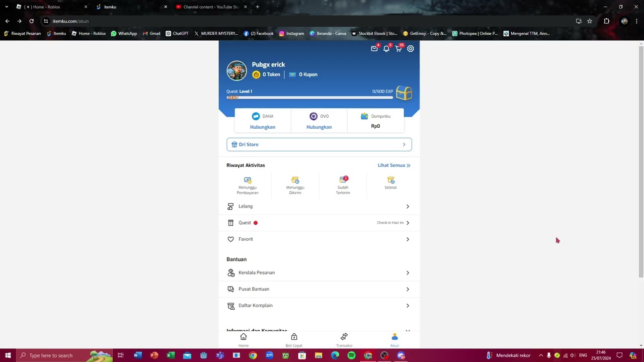Click the Kupon ticket icon
Screen dimensions: 644x362
pyautogui.click(x=292, y=74)
